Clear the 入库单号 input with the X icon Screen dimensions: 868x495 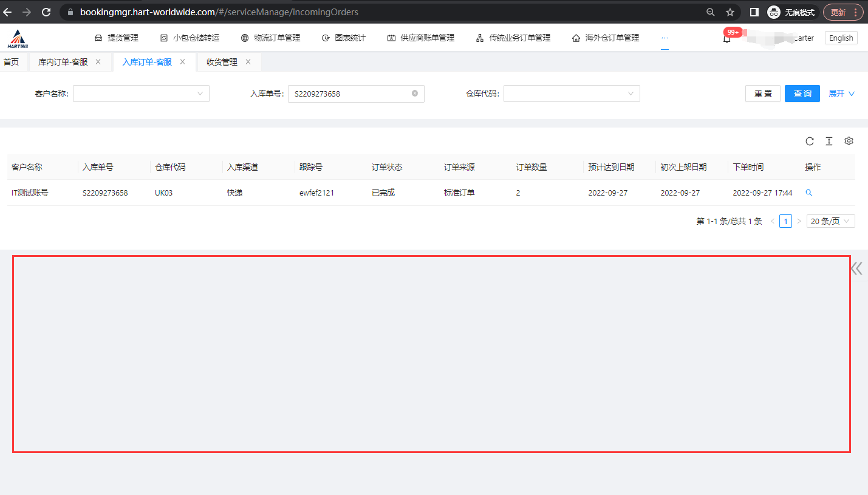pyautogui.click(x=415, y=94)
